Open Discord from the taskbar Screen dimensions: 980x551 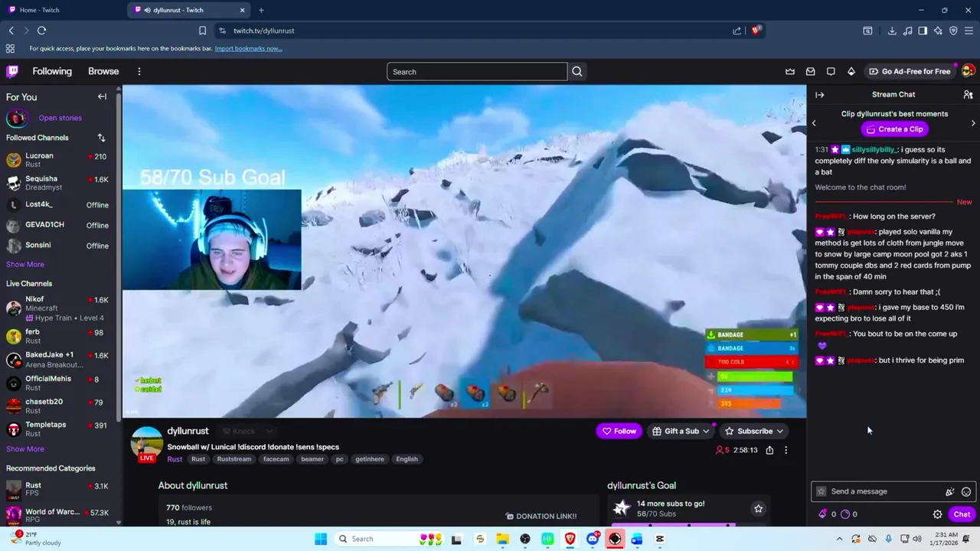tap(593, 539)
